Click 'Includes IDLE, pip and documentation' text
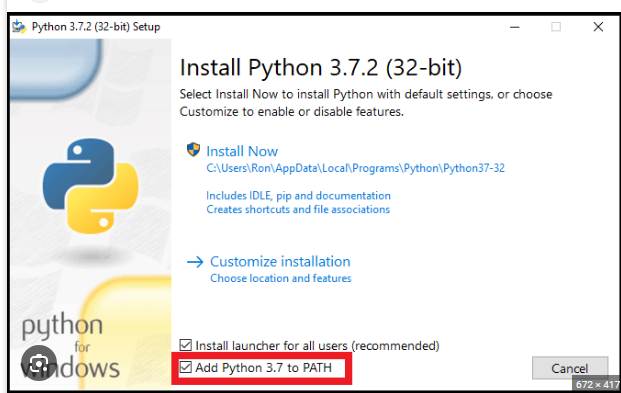The width and height of the screenshot is (621, 393). [298, 196]
